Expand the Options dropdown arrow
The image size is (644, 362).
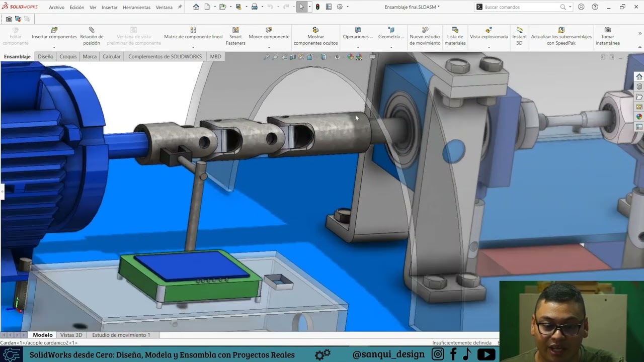pyautogui.click(x=348, y=7)
